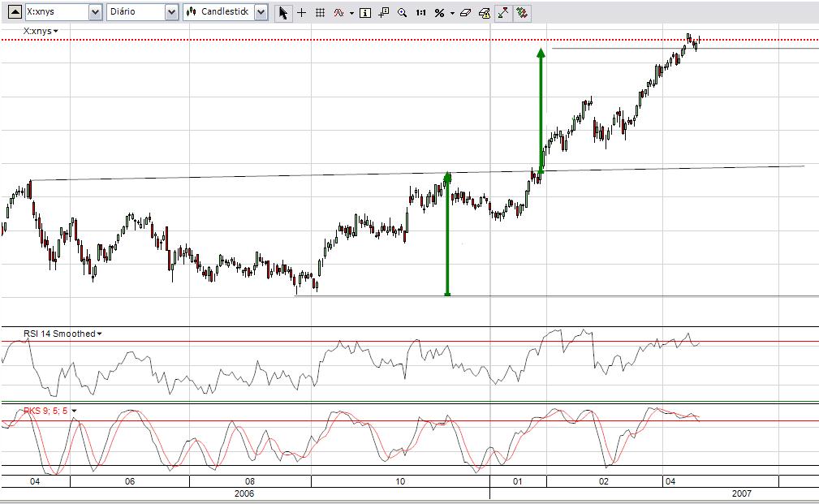Click the data cursor note icon

point(383,12)
